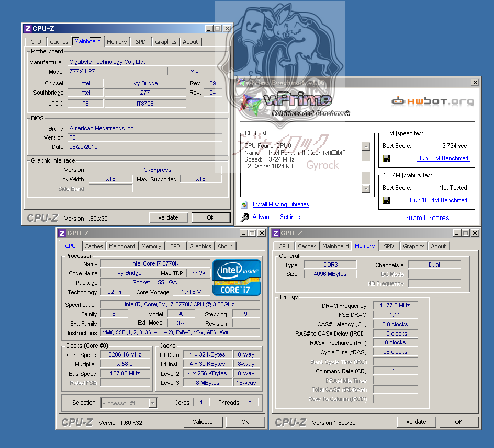Minimize the Mainboard CPU-Z window
The image size is (494, 448).
point(209,29)
